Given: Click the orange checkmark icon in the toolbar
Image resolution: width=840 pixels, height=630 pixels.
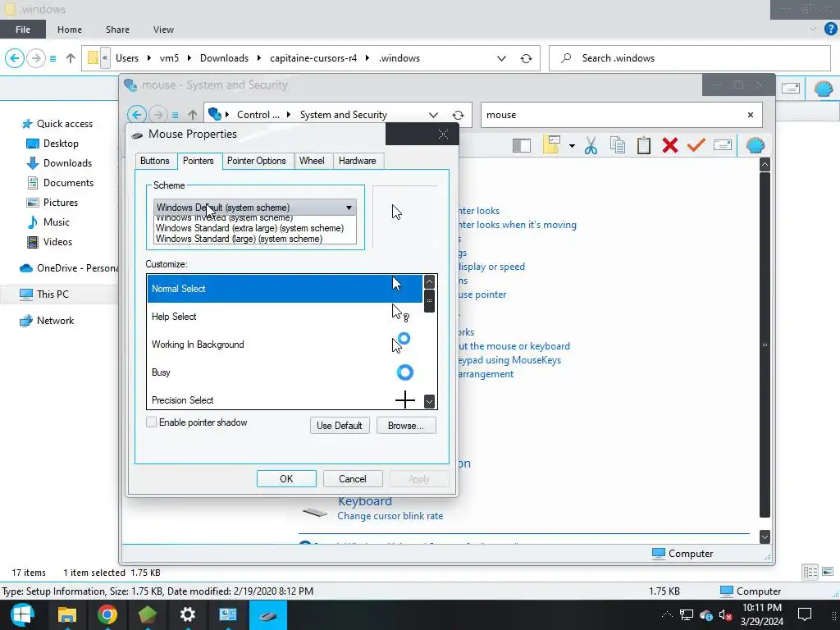Looking at the screenshot, I should click(x=696, y=145).
